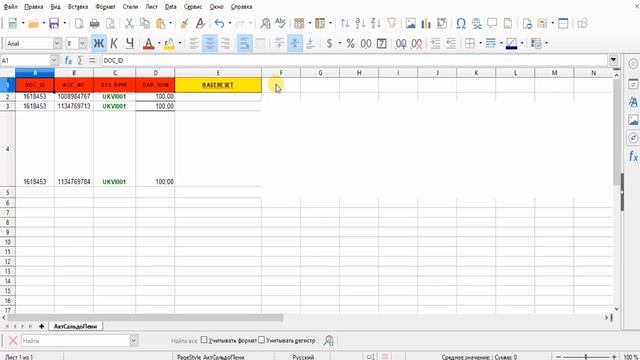Insert a comment
The width and height of the screenshot is (640, 360).
(492, 23)
